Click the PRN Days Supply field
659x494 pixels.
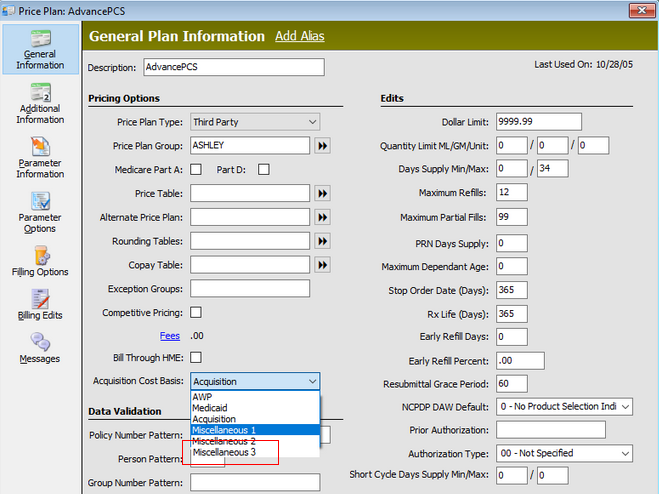tap(511, 243)
